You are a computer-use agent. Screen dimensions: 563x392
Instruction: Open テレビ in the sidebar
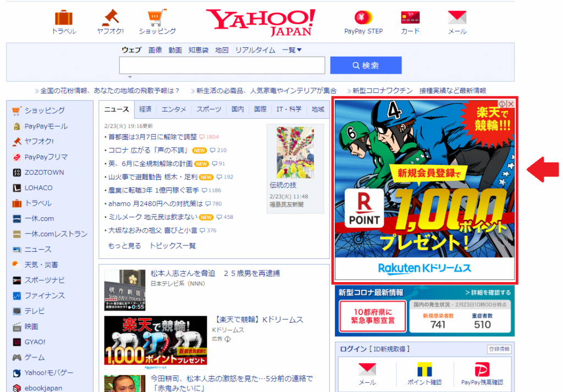[35, 311]
